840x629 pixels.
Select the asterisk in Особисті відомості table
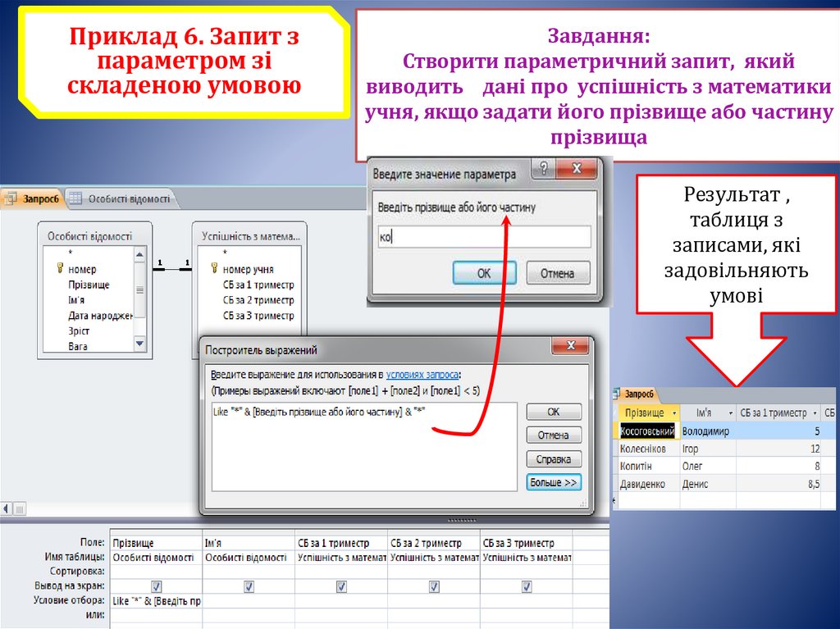(x=71, y=253)
